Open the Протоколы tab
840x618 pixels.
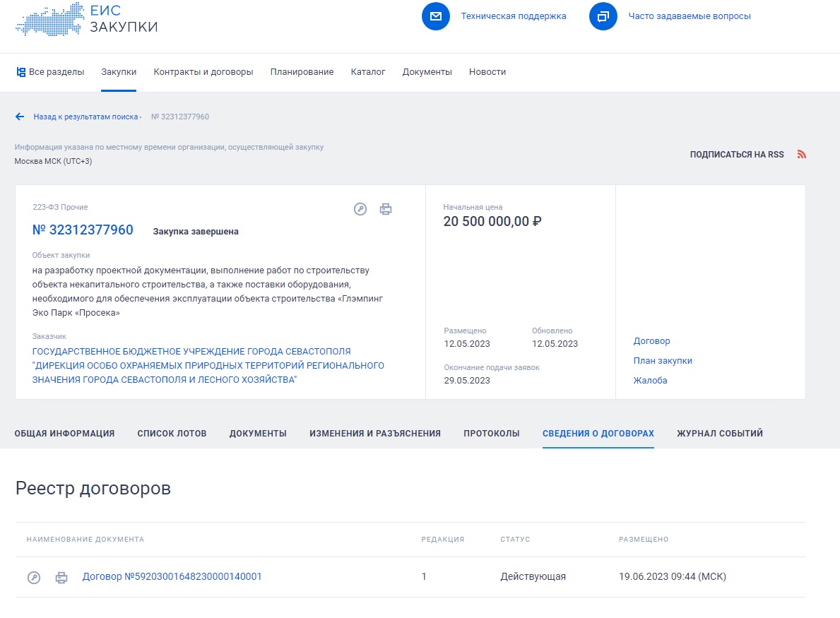pyautogui.click(x=491, y=434)
